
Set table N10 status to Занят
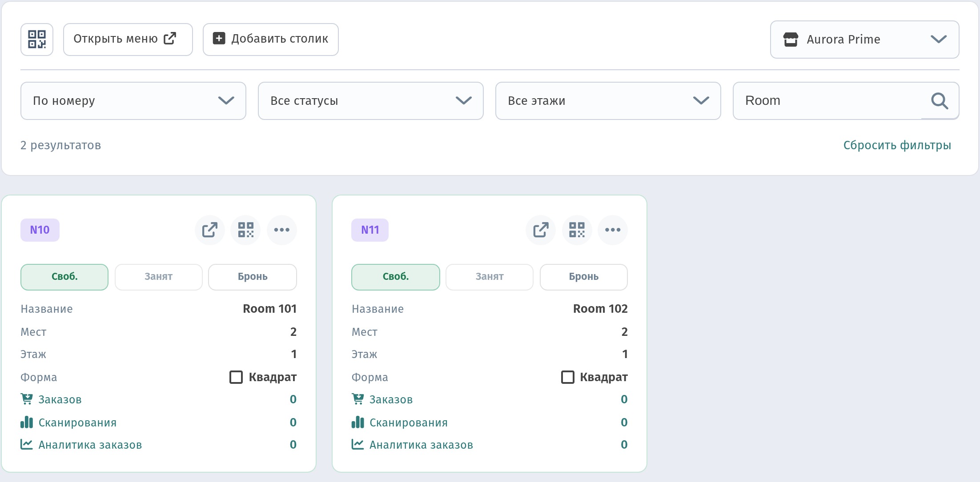(159, 277)
